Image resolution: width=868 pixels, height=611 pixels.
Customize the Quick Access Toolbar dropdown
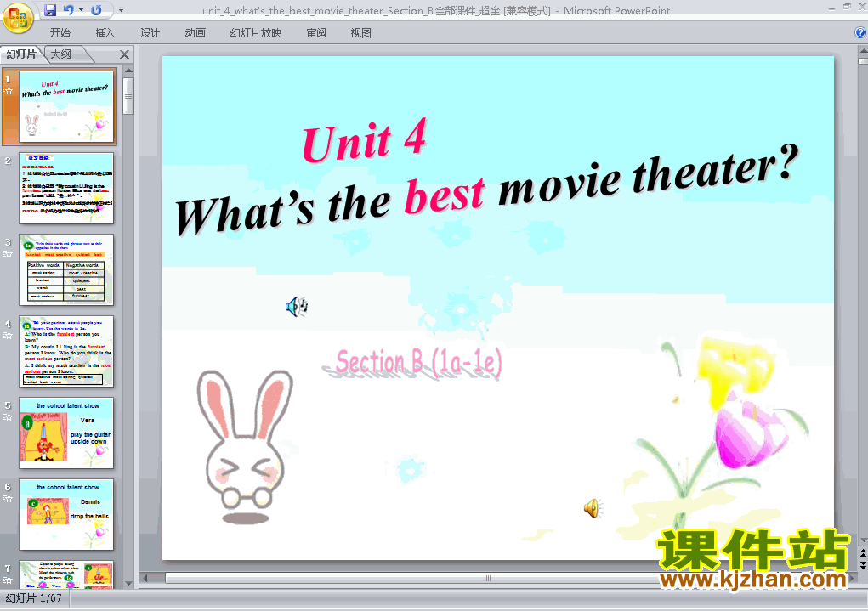(x=122, y=10)
